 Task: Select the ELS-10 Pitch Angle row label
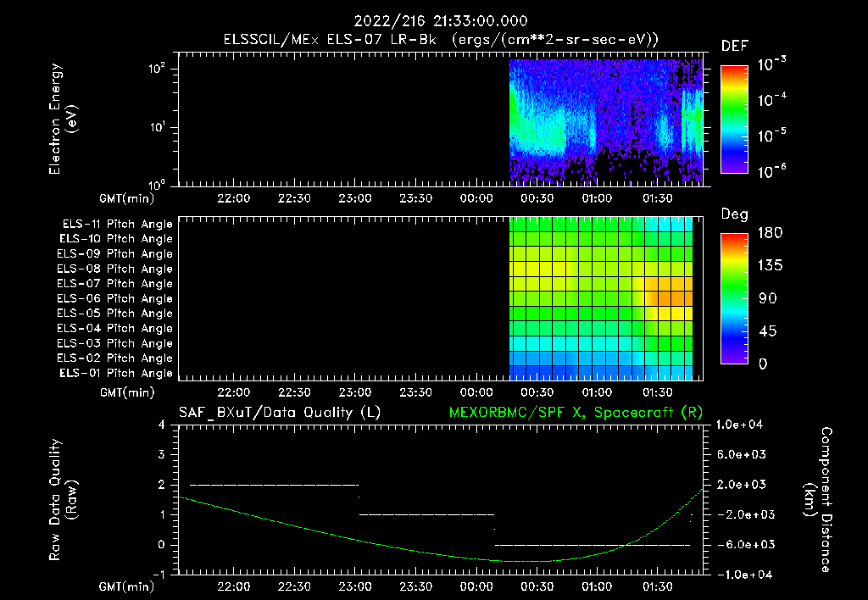pos(116,239)
